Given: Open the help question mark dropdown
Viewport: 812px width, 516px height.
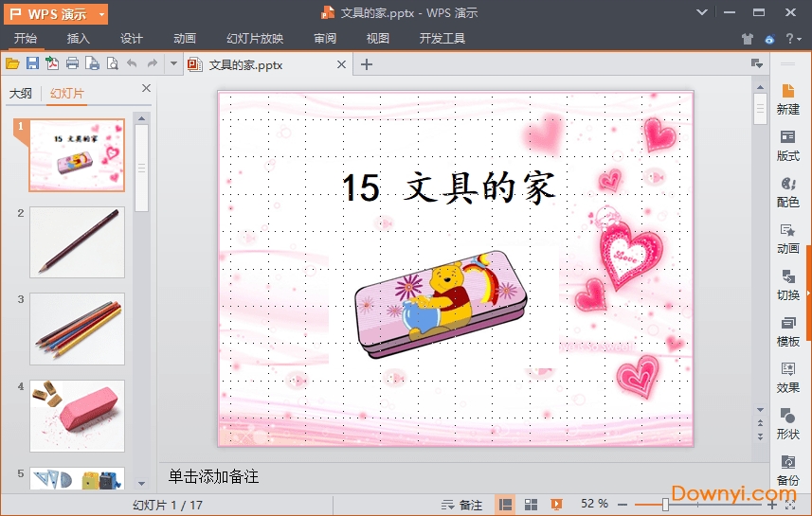Looking at the screenshot, I should 793,39.
